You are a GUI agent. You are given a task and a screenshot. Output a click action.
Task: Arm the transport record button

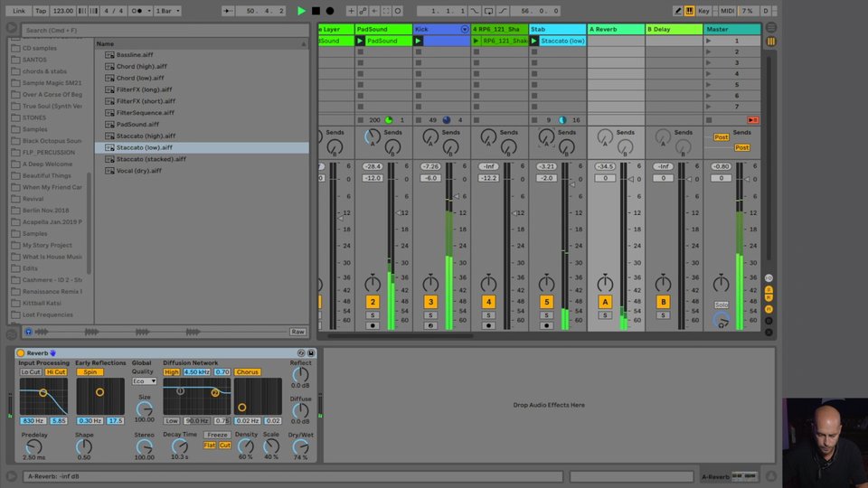tap(330, 11)
